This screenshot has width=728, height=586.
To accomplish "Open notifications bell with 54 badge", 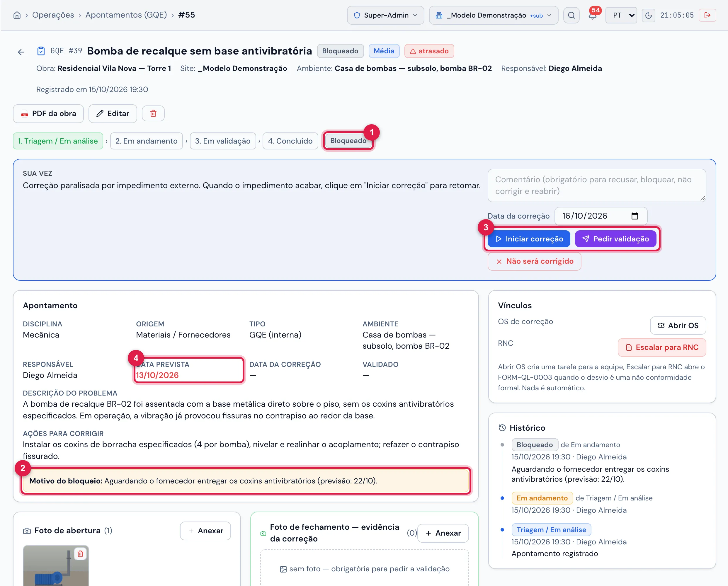I will (593, 15).
